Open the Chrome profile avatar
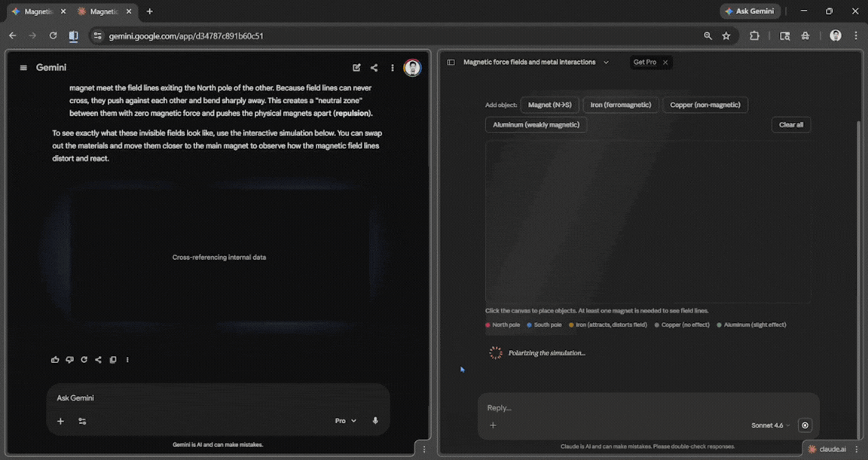This screenshot has width=868, height=460. [x=836, y=36]
